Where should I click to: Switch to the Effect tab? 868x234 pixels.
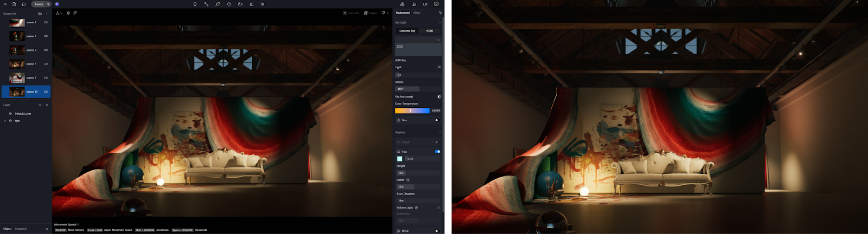click(417, 12)
